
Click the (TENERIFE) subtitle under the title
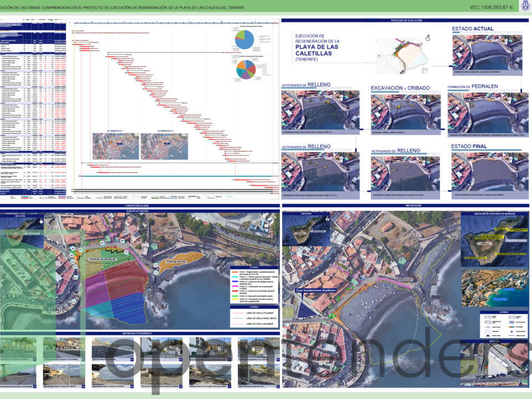tap(306, 59)
